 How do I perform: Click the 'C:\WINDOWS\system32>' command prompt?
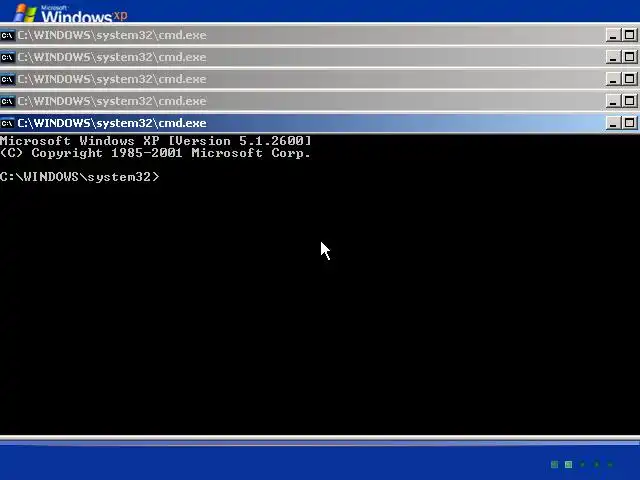(x=80, y=177)
